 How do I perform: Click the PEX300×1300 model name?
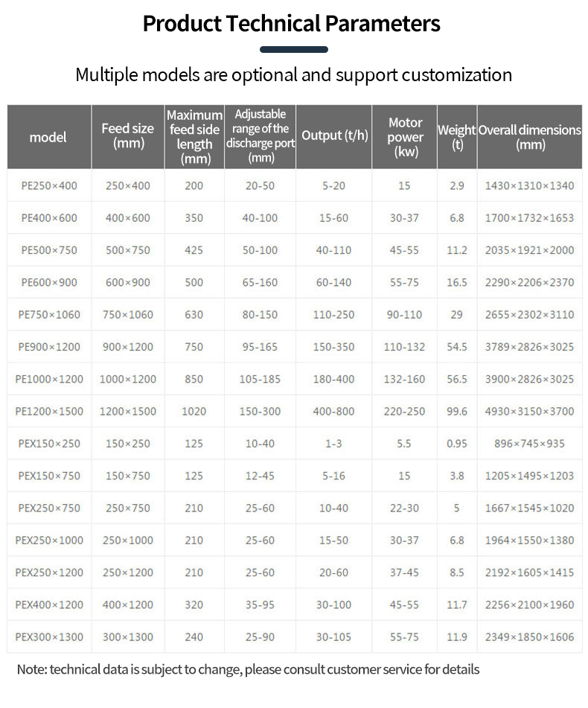[x=49, y=637]
